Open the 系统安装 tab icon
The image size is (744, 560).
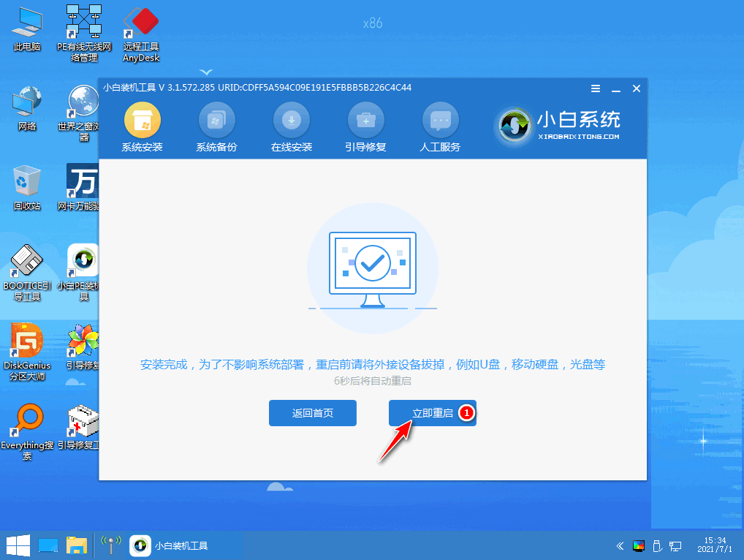pyautogui.click(x=143, y=121)
